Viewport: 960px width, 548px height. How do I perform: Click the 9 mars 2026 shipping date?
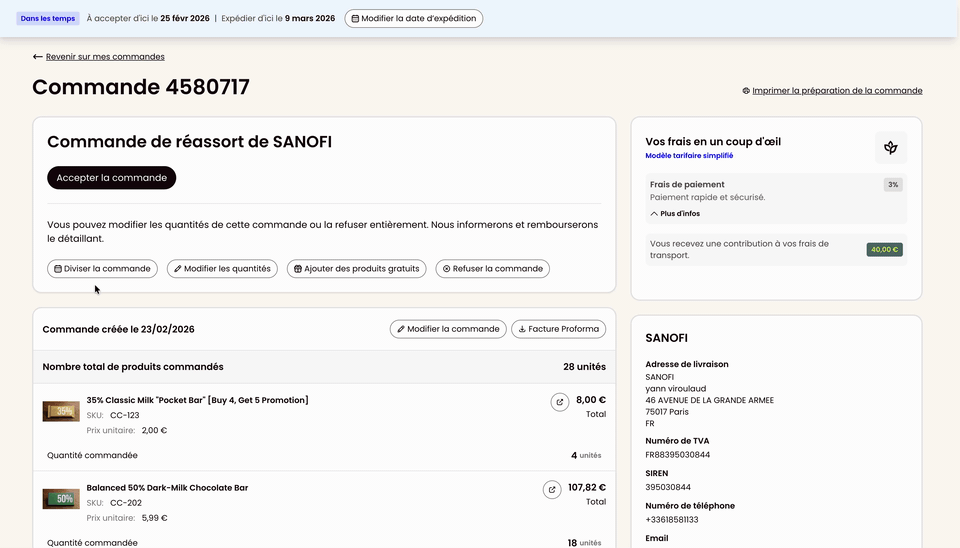[x=310, y=18]
